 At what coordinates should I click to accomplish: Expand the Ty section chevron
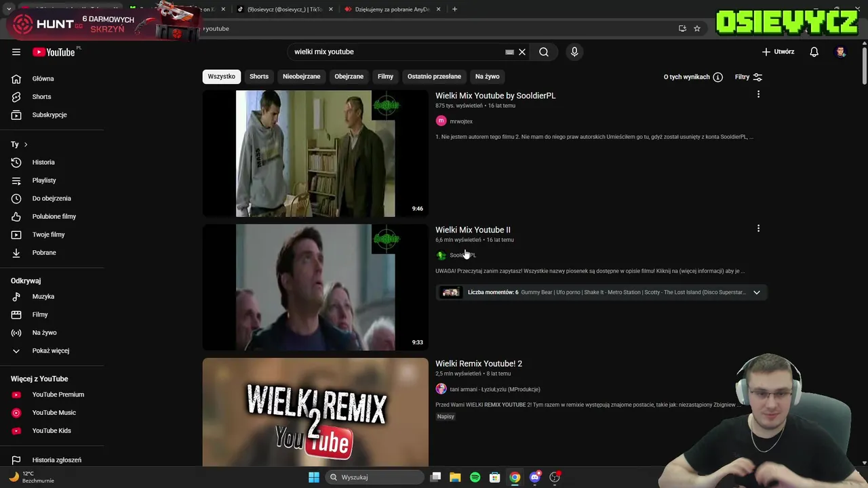[26, 144]
